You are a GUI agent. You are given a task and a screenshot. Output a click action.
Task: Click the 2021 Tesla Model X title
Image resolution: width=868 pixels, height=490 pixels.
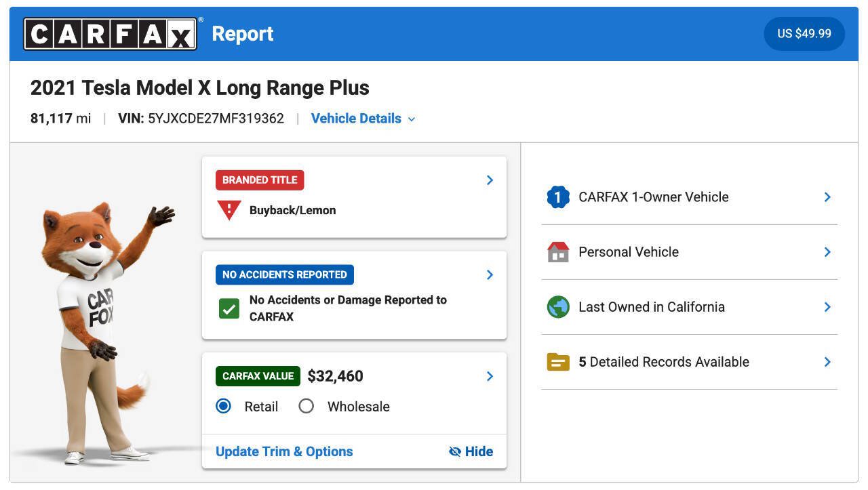tap(200, 88)
